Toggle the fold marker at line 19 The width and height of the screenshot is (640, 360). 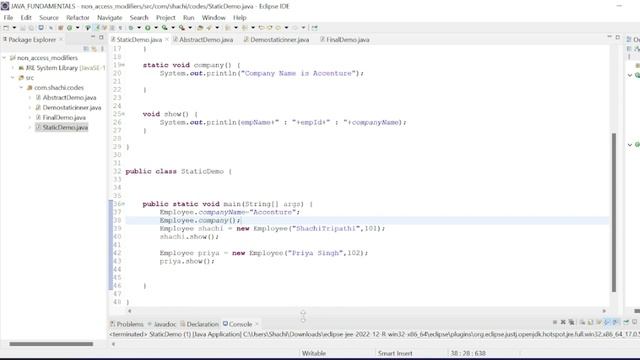point(123,65)
